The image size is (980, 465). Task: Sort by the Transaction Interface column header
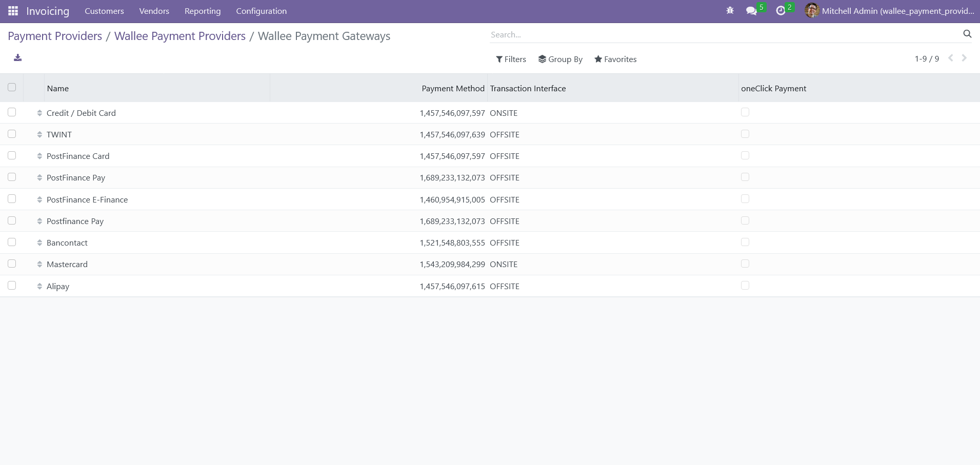528,88
